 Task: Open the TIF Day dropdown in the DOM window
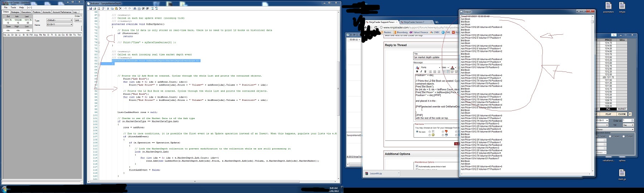click(x=629, y=125)
